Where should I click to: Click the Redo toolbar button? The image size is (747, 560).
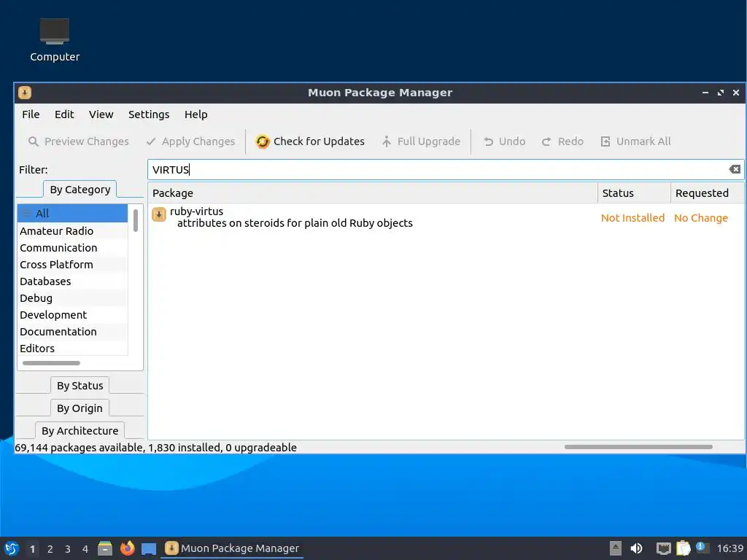(562, 141)
